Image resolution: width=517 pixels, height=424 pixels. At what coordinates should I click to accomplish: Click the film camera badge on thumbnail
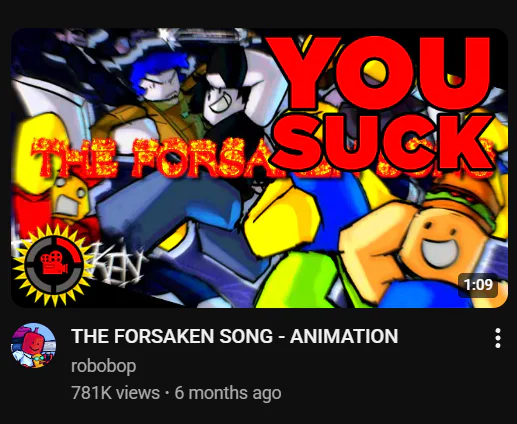click(53, 259)
